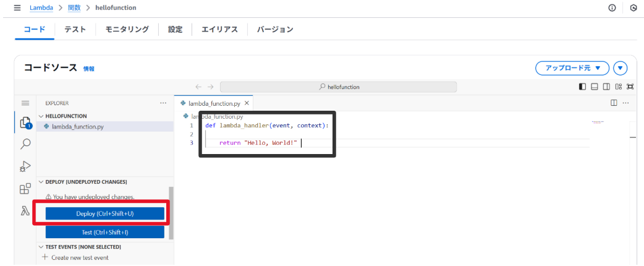This screenshot has height=266, width=644.
Task: Click the explorer panel vertical scrollbar
Action: click(171, 213)
